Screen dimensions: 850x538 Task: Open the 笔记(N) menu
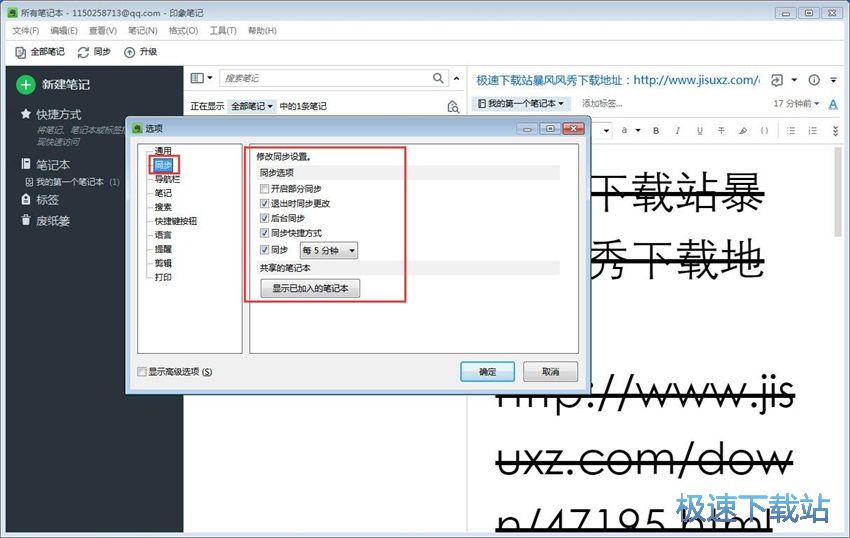[143, 30]
